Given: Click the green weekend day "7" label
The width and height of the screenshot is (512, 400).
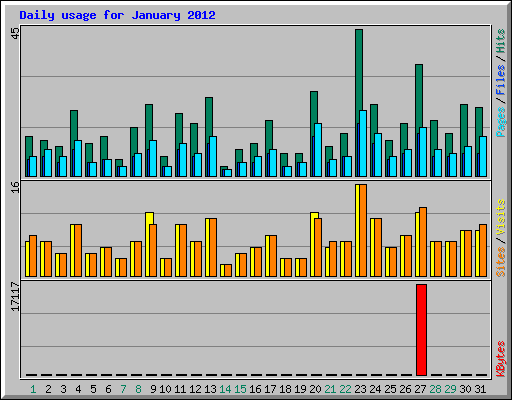Looking at the screenshot, I should pos(123,389).
